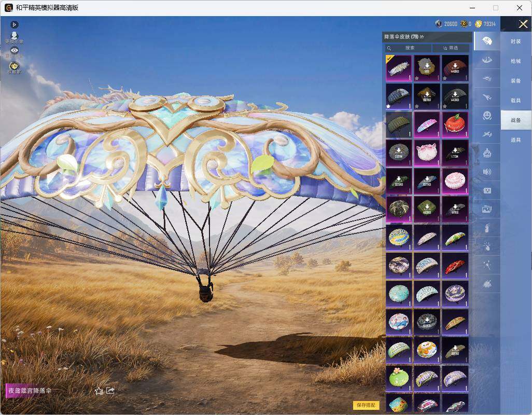Select the green parachute with pink flower
Image resolution: width=532 pixels, height=415 pixels.
[x=399, y=378]
